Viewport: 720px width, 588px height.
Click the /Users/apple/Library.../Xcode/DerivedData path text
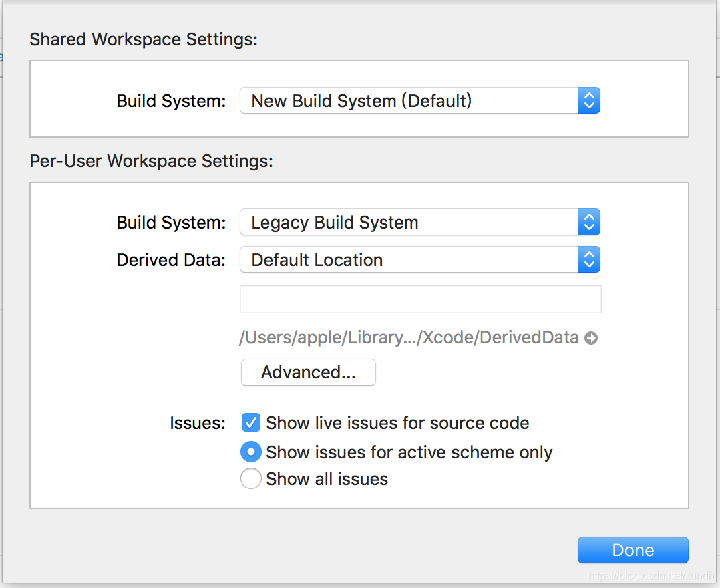(409, 337)
